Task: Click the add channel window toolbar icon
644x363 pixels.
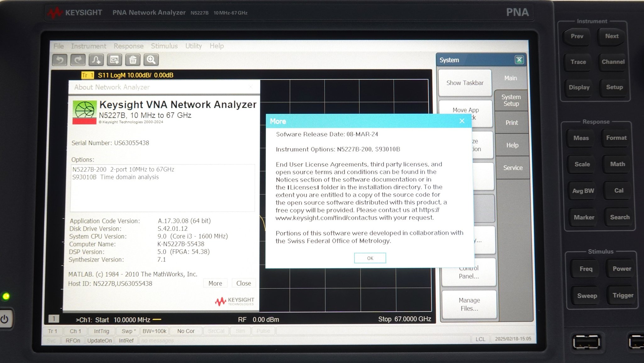Action: click(114, 60)
